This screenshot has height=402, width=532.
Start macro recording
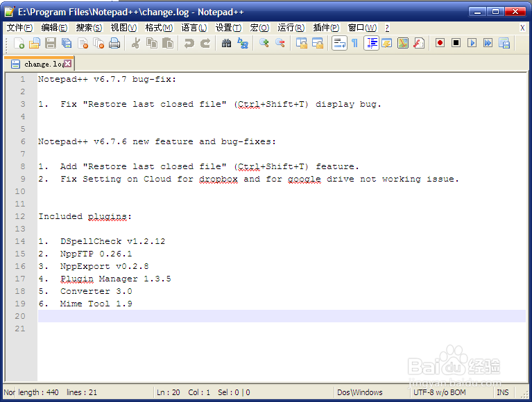click(x=440, y=43)
